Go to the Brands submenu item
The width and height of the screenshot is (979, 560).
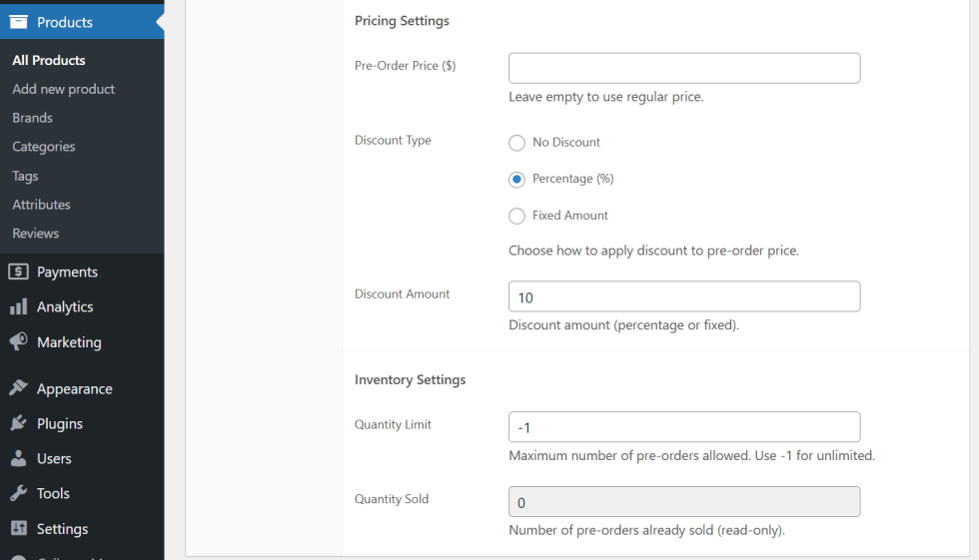[32, 118]
